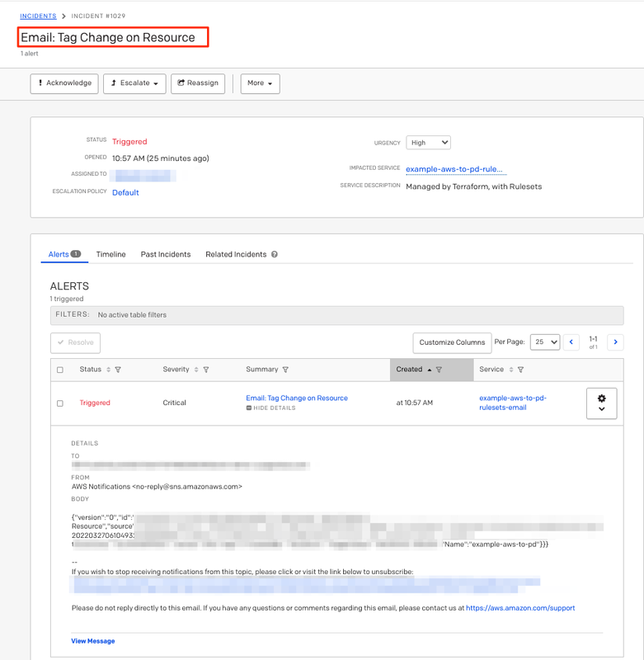
Task: Open the alert row gear menu
Action: pyautogui.click(x=601, y=403)
